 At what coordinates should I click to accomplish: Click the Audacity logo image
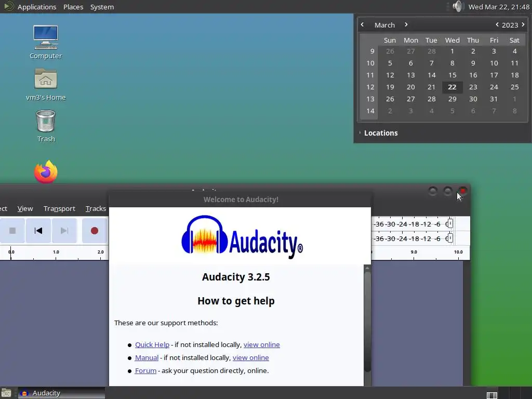click(x=242, y=237)
